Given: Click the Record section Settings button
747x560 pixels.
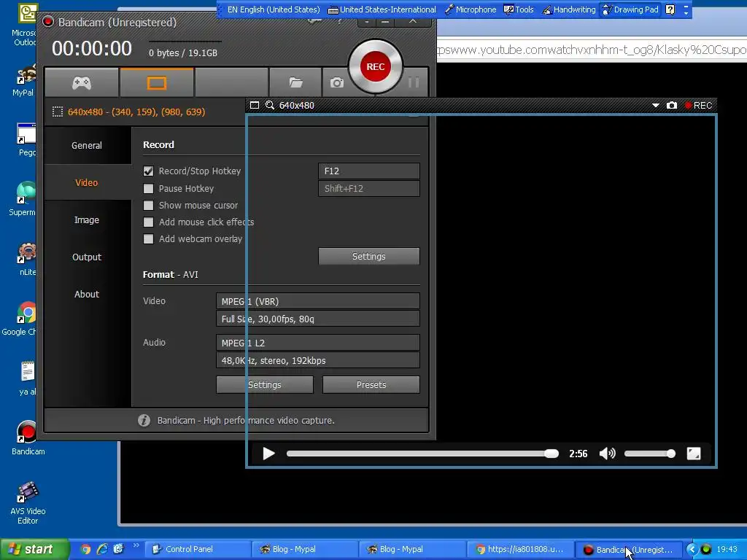Looking at the screenshot, I should [368, 256].
